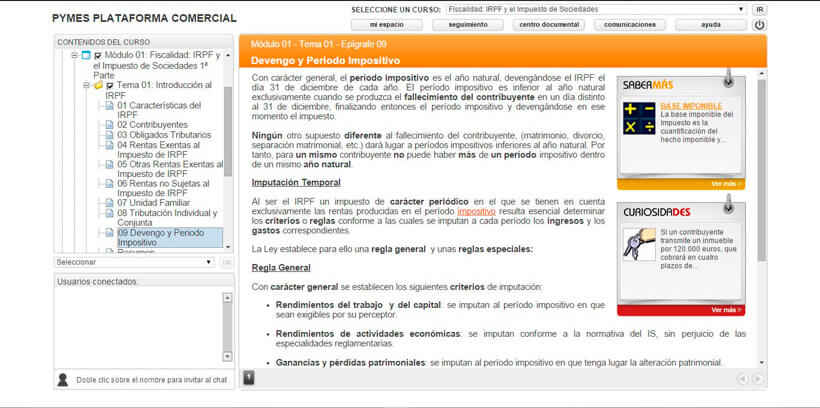The height and width of the screenshot is (408, 820).
Task: Open the Seleccionar dropdown
Action: [134, 262]
